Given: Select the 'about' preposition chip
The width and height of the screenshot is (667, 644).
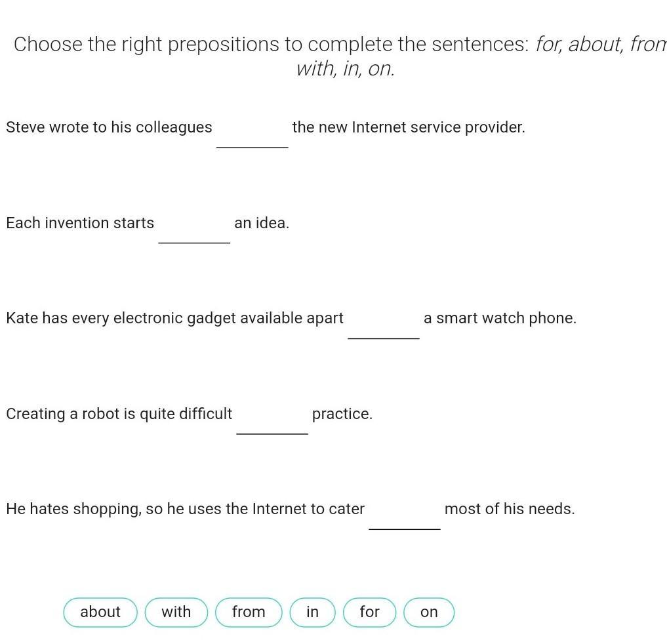Looking at the screenshot, I should pos(100,612).
